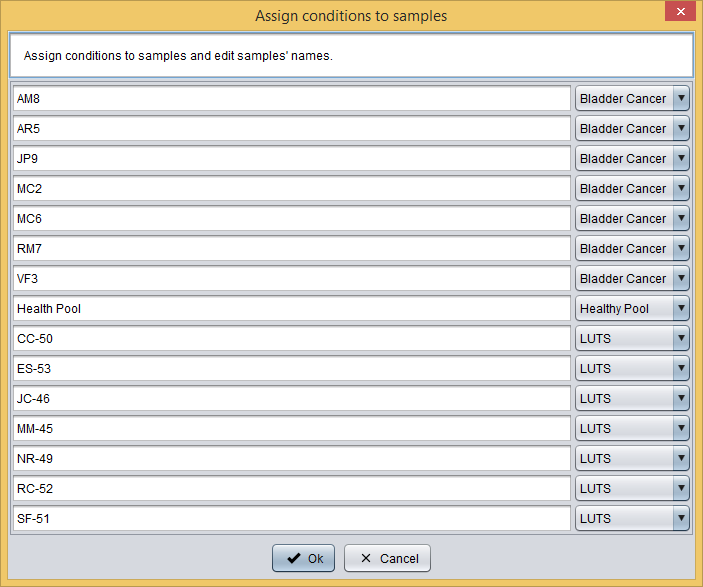Open condition dropdown for sample JP9
The image size is (703, 587).
pyautogui.click(x=632, y=159)
